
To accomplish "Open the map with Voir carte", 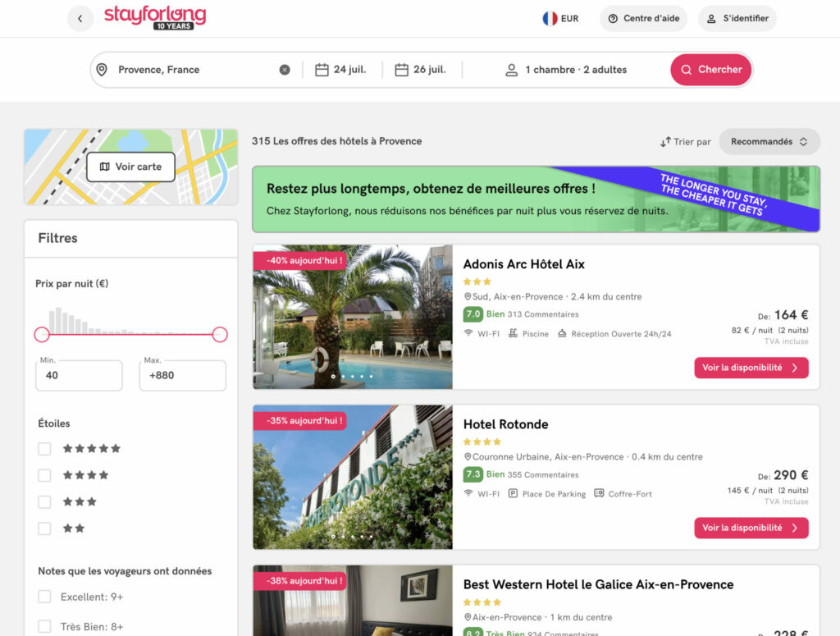I will 130,167.
